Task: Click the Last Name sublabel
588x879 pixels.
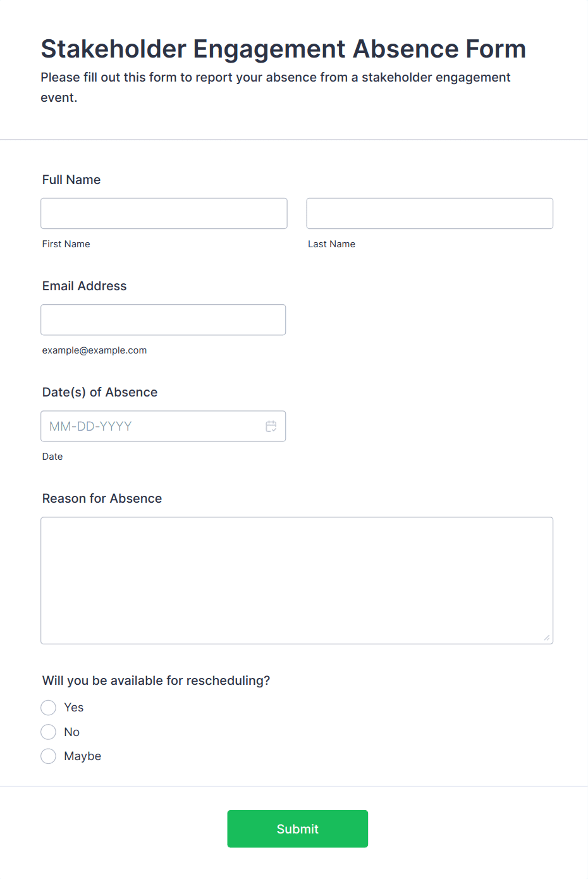Action: click(x=332, y=244)
